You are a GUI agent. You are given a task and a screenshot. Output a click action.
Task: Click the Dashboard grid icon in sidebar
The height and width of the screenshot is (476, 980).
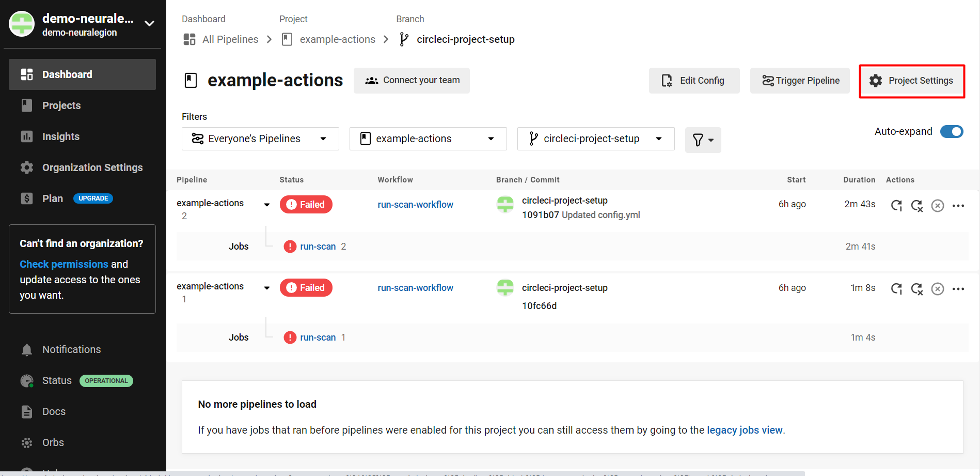click(27, 74)
